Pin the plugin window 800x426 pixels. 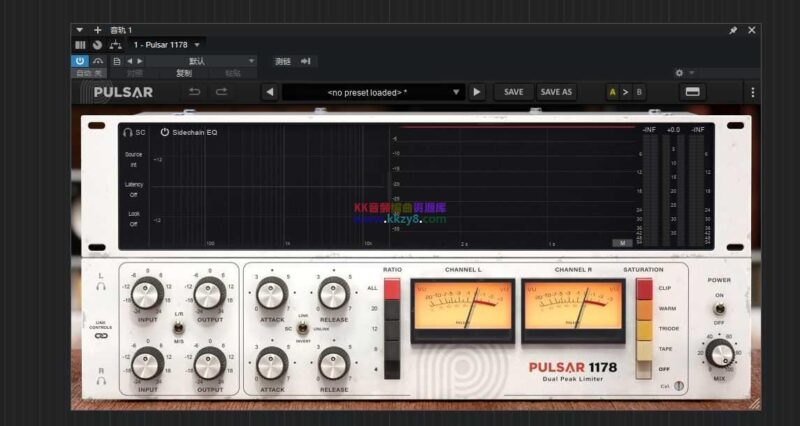(x=733, y=30)
